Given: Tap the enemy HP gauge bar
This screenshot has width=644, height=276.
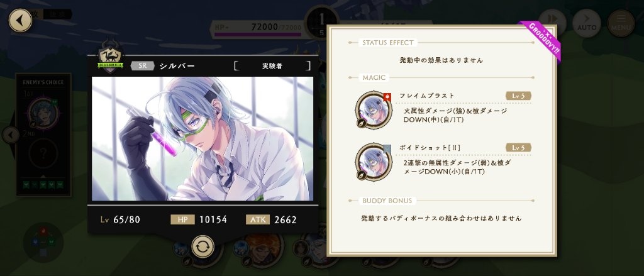Looking at the screenshot, I should click(x=257, y=35).
